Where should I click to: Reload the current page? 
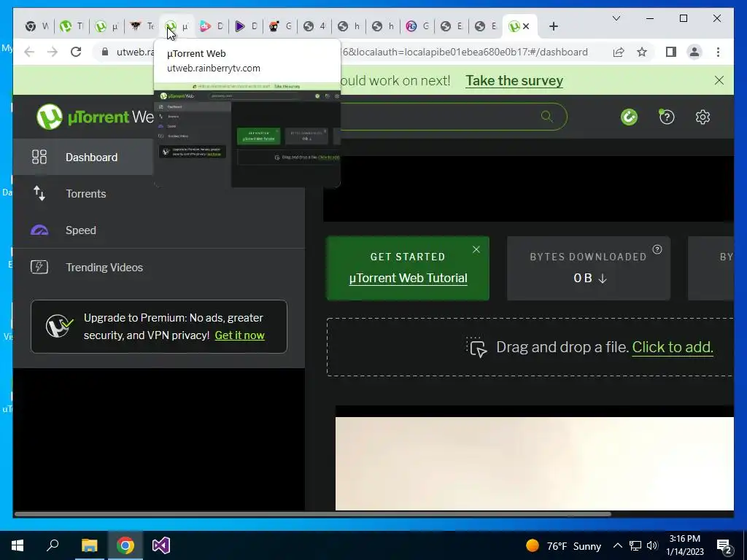pos(76,52)
